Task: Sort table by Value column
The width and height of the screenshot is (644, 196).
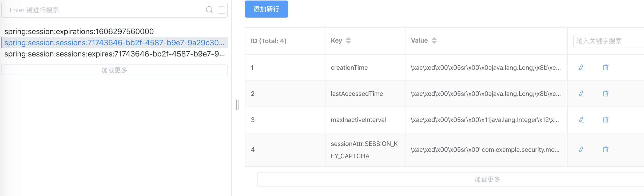Action: coord(434,40)
